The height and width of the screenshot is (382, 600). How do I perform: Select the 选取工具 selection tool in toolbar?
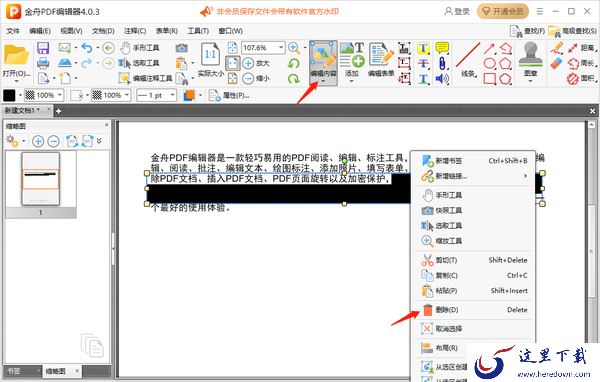tap(139, 63)
